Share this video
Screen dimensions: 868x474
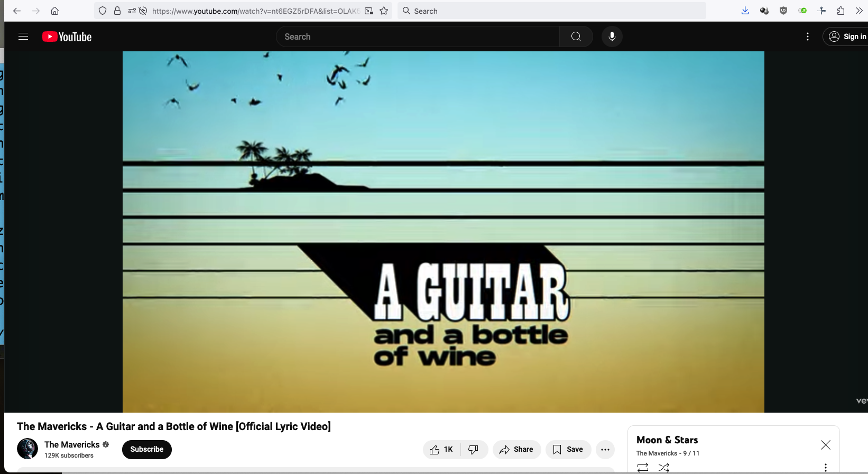tap(516, 450)
